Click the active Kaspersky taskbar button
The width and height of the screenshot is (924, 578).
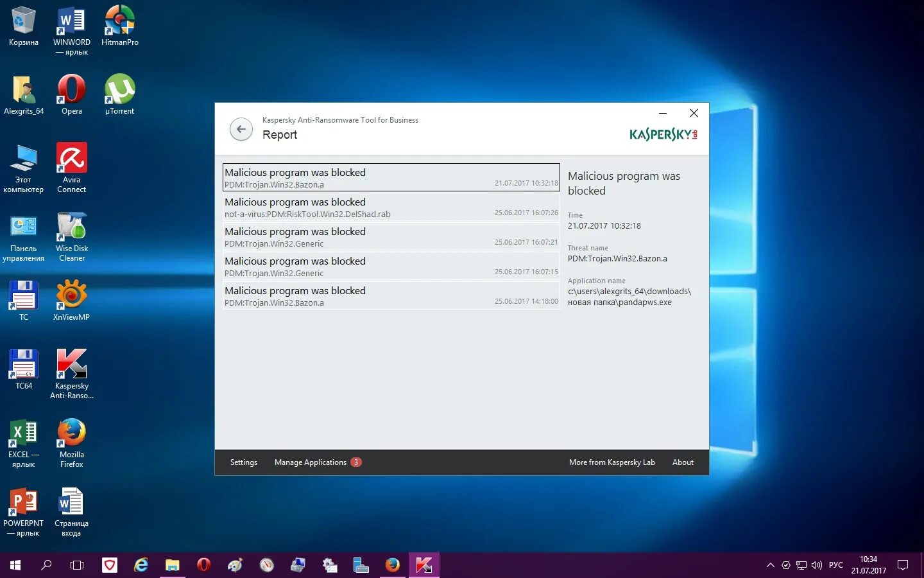coord(424,565)
